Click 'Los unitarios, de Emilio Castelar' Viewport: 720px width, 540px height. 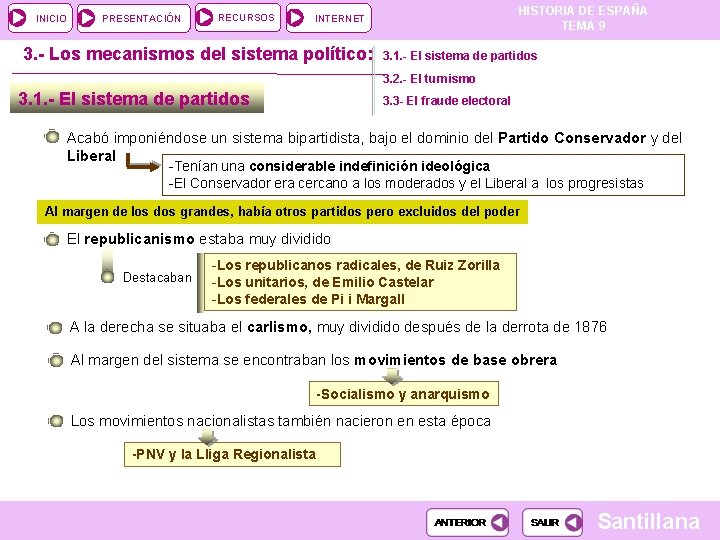pos(322,282)
